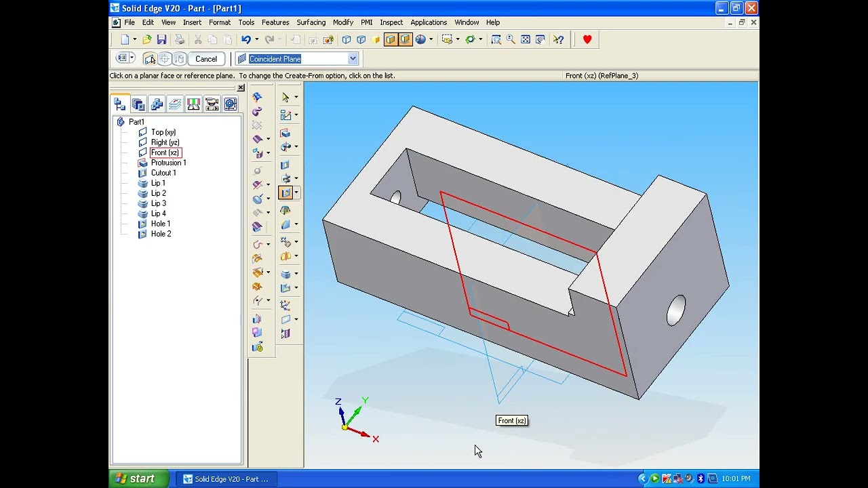Click the Revolved Protrusion icon
The height and width of the screenshot is (488, 868).
coord(285,146)
